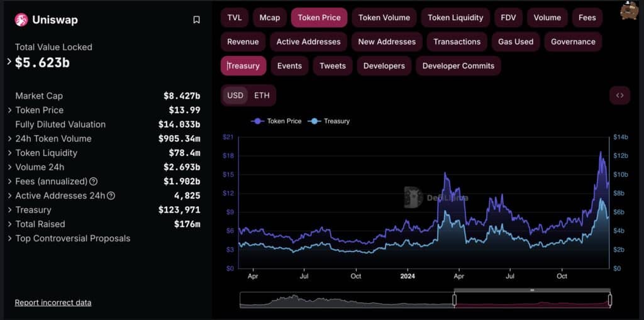Expand the Total Raised row
The width and height of the screenshot is (644, 320).
[9, 224]
